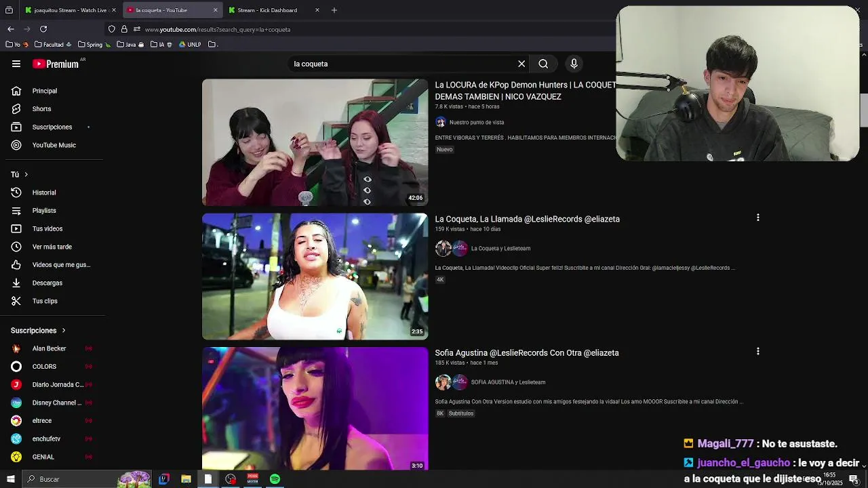Open the Windows Start menu
The width and height of the screenshot is (868, 488).
click(x=10, y=479)
